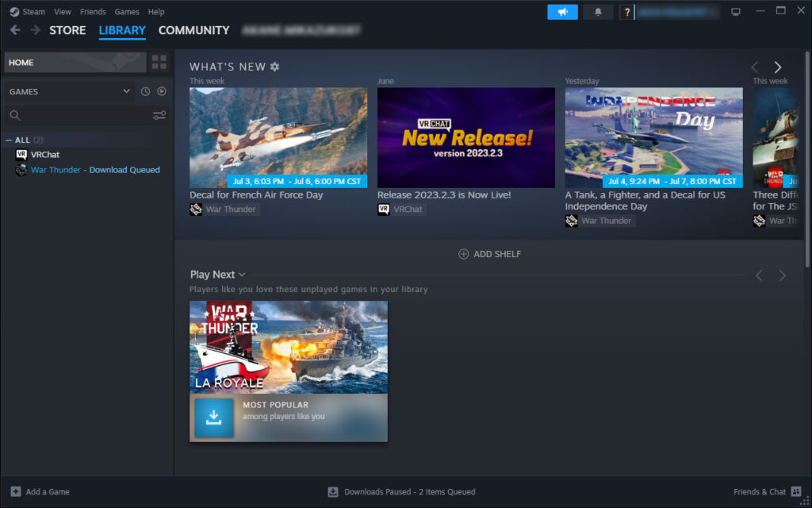Image resolution: width=812 pixels, height=508 pixels.
Task: Open the Steam menu
Action: [33, 11]
